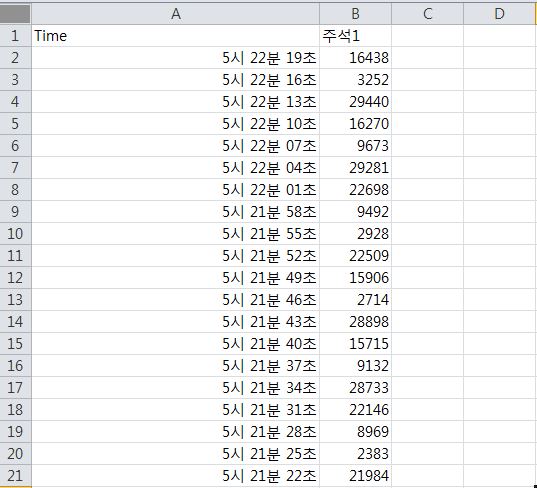The image size is (537, 488).
Task: Select cell containing value 21984
Action: 355,476
